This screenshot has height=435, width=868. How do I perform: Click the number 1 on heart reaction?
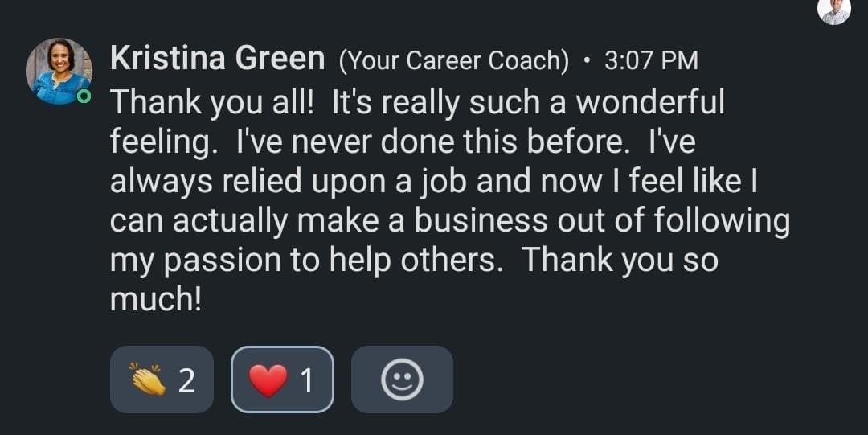pyautogui.click(x=306, y=380)
